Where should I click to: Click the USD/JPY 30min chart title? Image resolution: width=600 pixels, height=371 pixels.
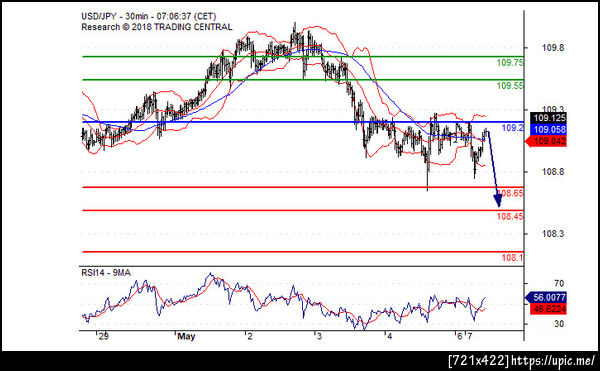pyautogui.click(x=148, y=16)
